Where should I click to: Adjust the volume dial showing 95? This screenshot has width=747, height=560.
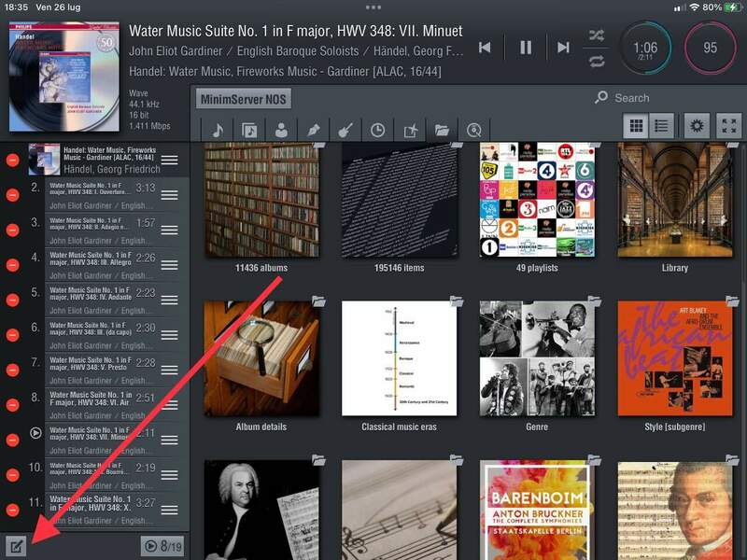[711, 48]
